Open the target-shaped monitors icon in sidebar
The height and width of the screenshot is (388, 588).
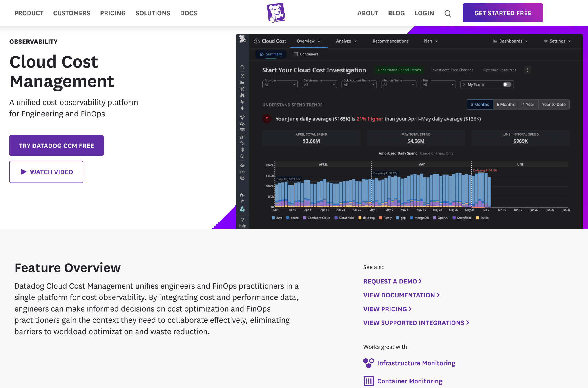pos(242,89)
